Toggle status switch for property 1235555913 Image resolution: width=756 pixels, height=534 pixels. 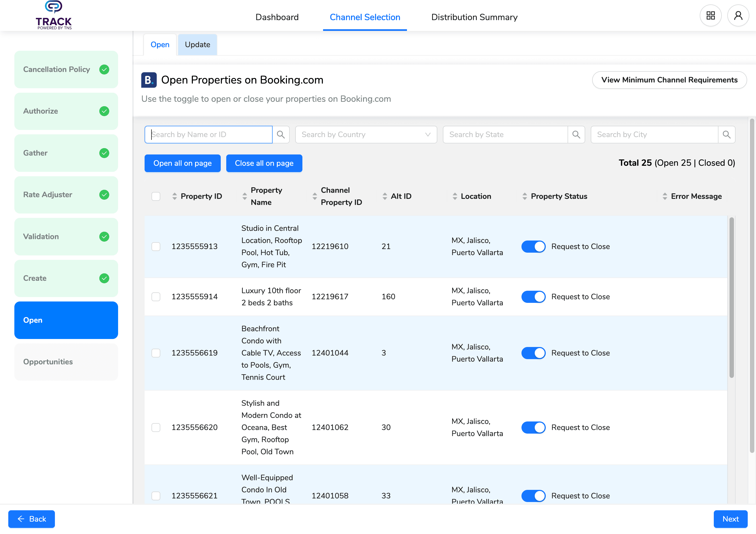[534, 247]
